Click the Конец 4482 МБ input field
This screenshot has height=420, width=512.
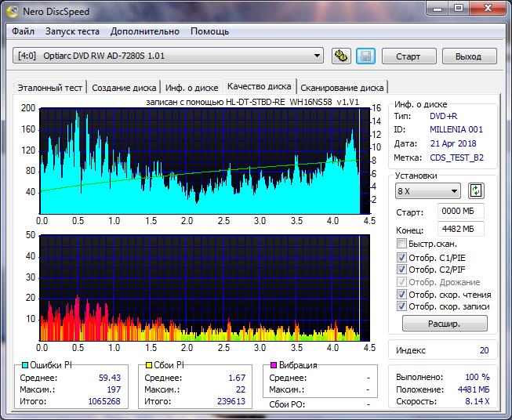coord(461,229)
